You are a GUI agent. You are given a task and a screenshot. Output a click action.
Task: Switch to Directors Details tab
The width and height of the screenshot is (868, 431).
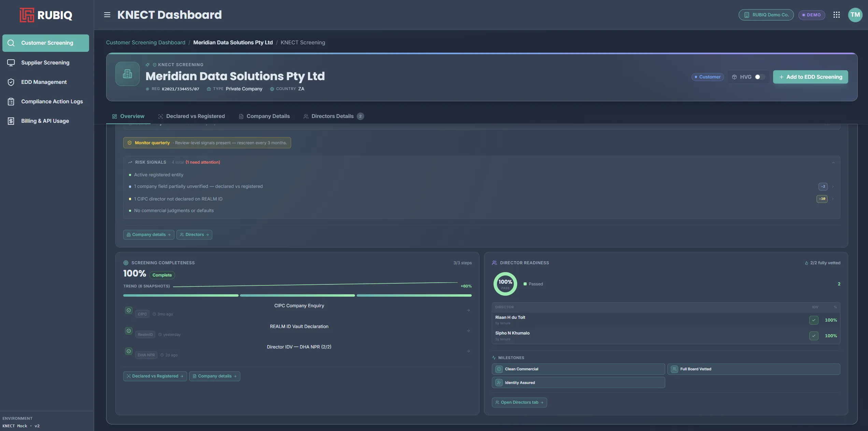[x=333, y=116]
